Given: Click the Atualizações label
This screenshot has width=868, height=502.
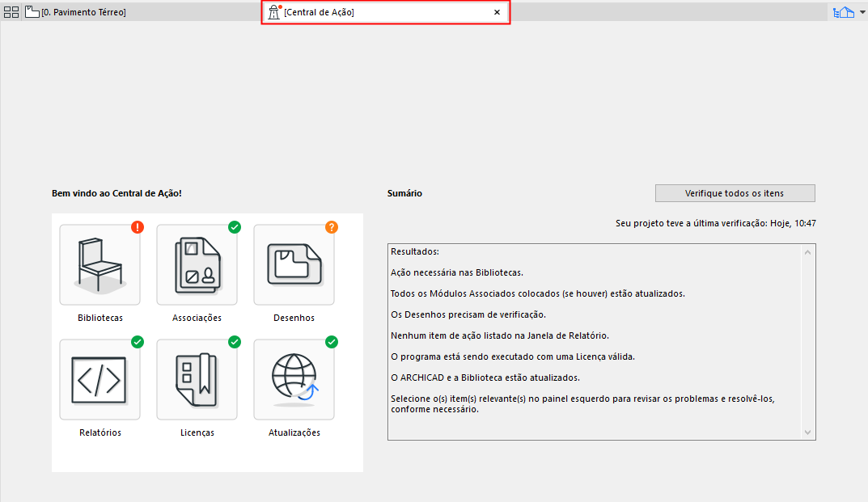Looking at the screenshot, I should tap(294, 432).
